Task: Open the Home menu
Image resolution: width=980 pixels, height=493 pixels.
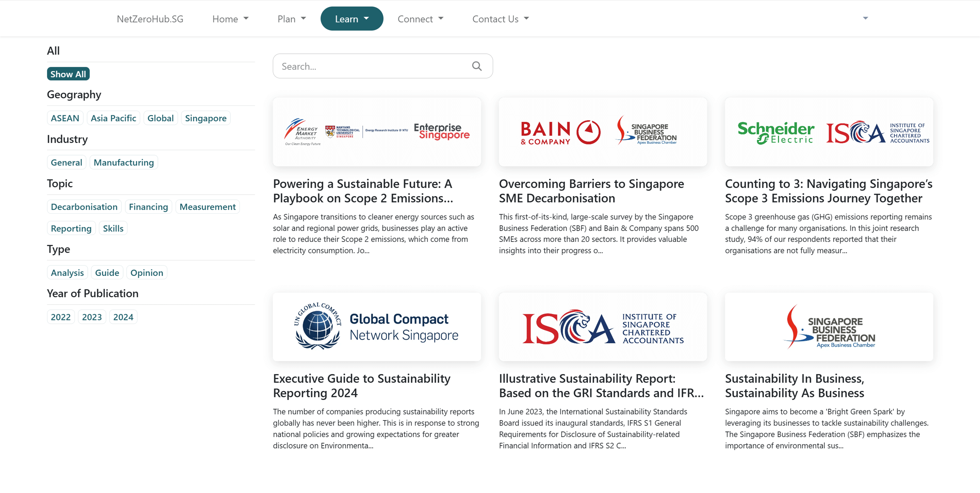Action: (x=230, y=18)
